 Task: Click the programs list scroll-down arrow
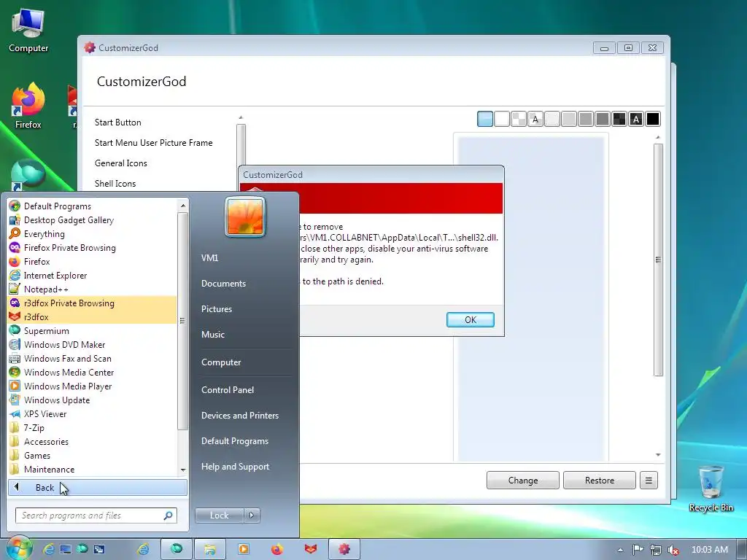click(x=183, y=470)
